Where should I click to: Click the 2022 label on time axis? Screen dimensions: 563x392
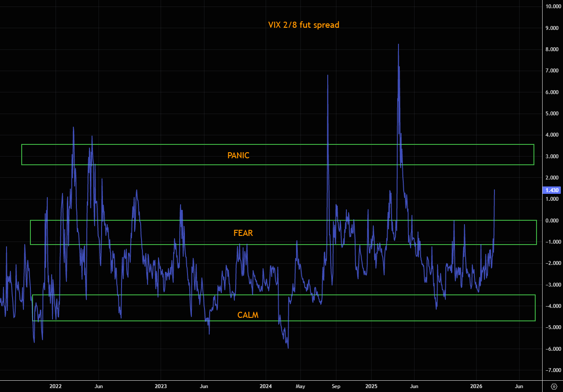(56, 385)
